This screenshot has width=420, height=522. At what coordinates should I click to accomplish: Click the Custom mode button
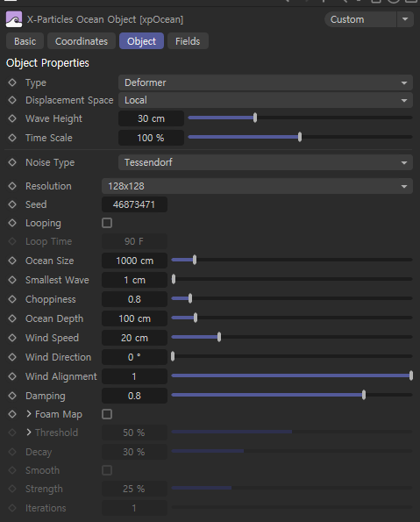[x=360, y=19]
